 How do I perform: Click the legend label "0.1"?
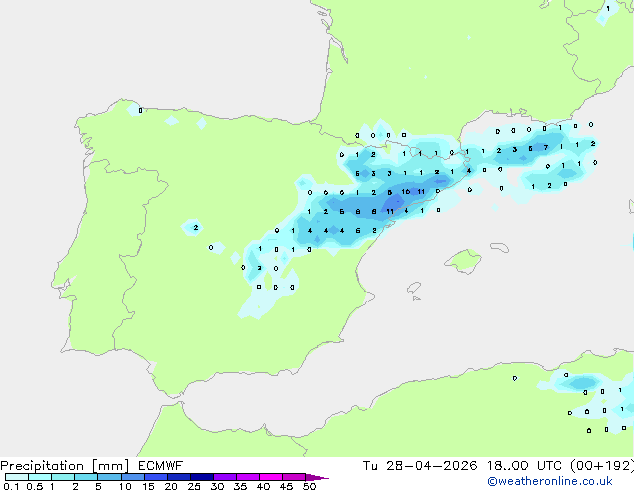click(x=11, y=486)
